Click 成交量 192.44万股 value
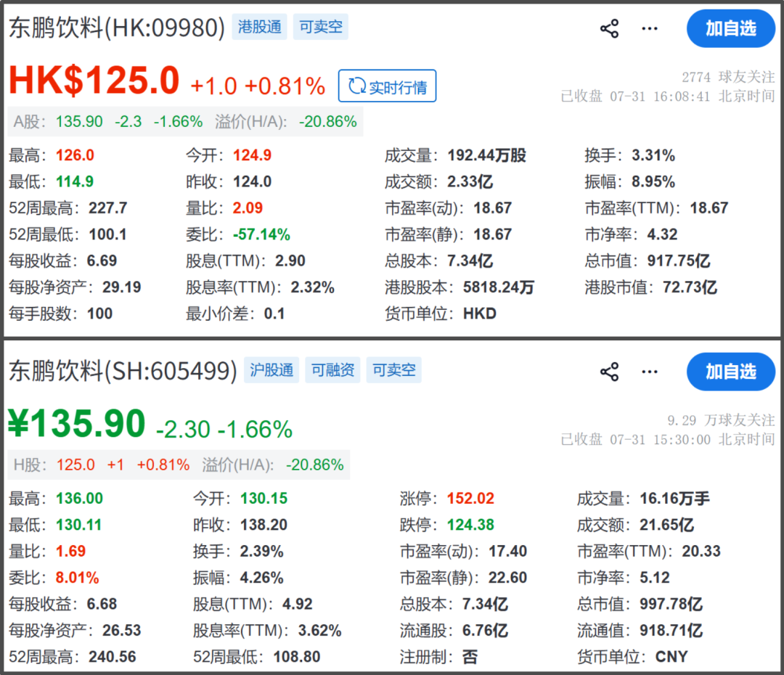Screen dimensions: 784x675 point(486,155)
